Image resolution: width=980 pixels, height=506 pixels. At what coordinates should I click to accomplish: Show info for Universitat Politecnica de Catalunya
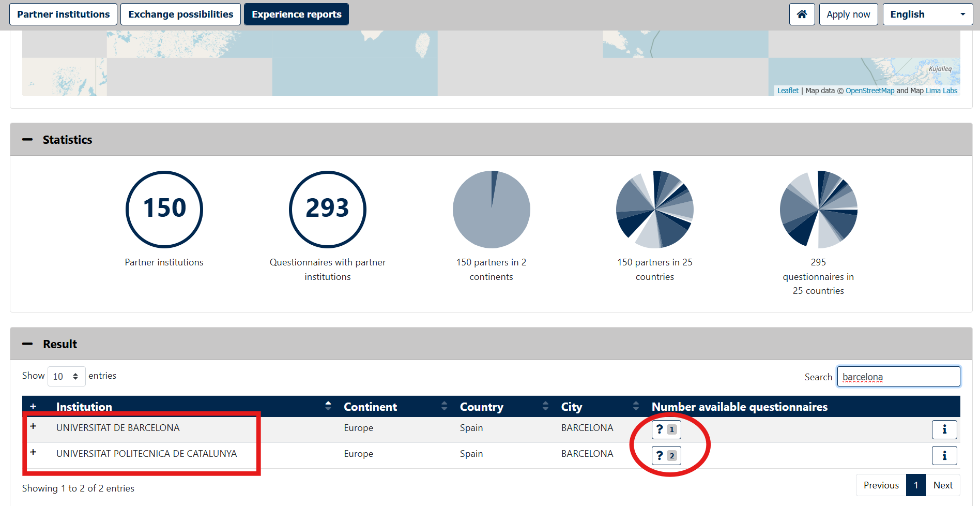(944, 456)
